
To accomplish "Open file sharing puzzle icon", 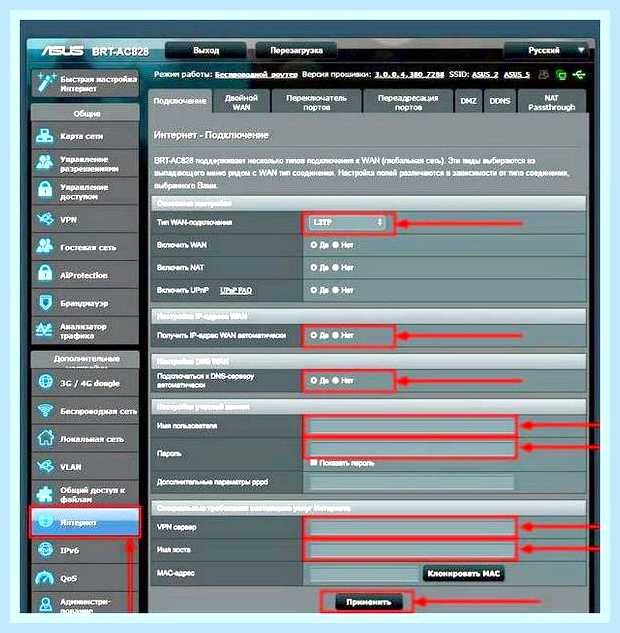I will click(45, 494).
